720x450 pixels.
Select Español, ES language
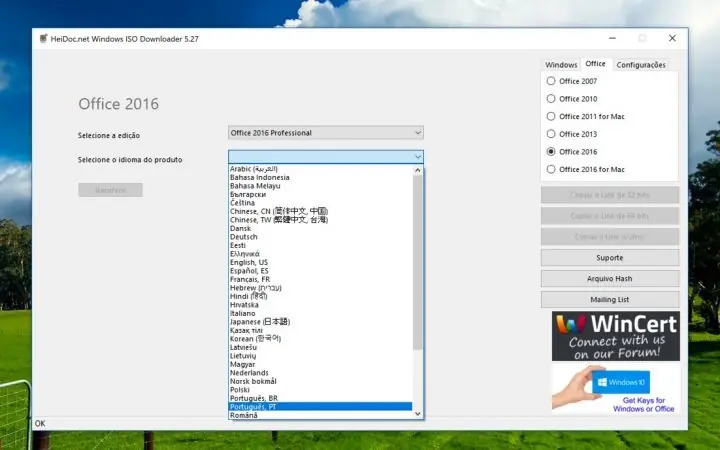tap(321, 271)
